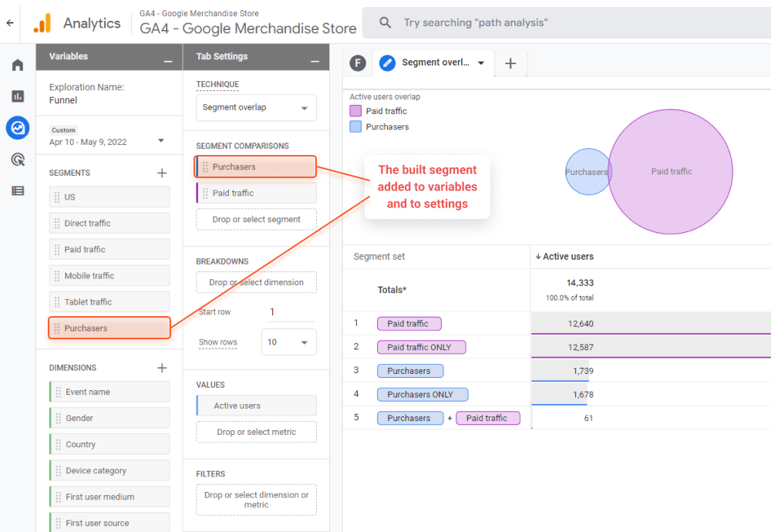This screenshot has width=771, height=532.
Task: Click Purchasers in Segment Comparisons
Action: point(256,167)
